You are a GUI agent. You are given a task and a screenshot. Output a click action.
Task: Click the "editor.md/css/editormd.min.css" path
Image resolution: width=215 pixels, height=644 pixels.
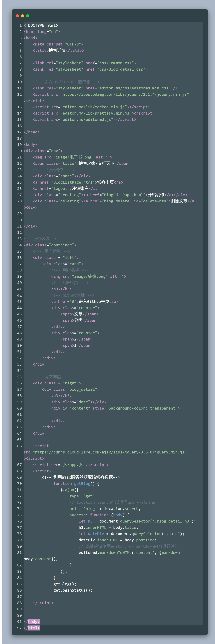pos(134,88)
